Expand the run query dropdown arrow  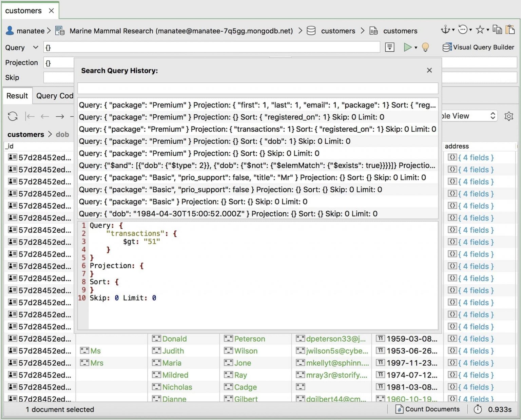(x=416, y=47)
